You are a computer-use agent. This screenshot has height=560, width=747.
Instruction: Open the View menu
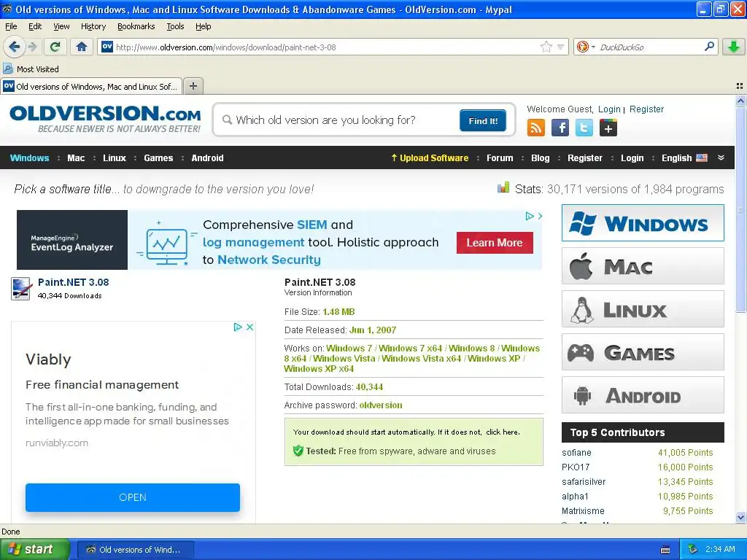coord(61,26)
